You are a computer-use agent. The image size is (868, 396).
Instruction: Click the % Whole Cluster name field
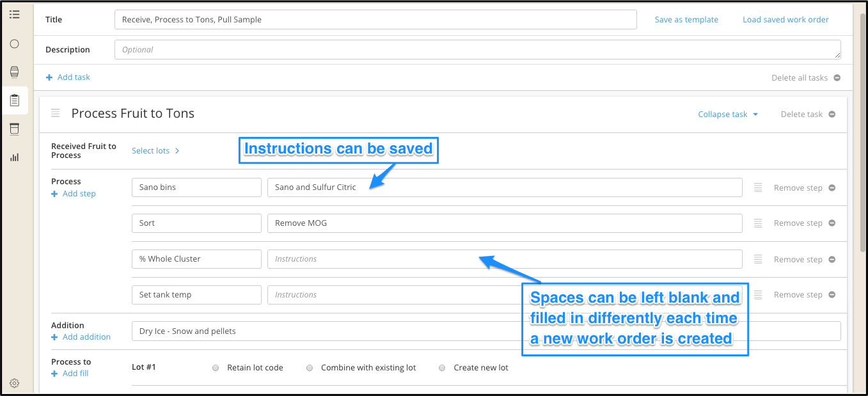point(196,259)
